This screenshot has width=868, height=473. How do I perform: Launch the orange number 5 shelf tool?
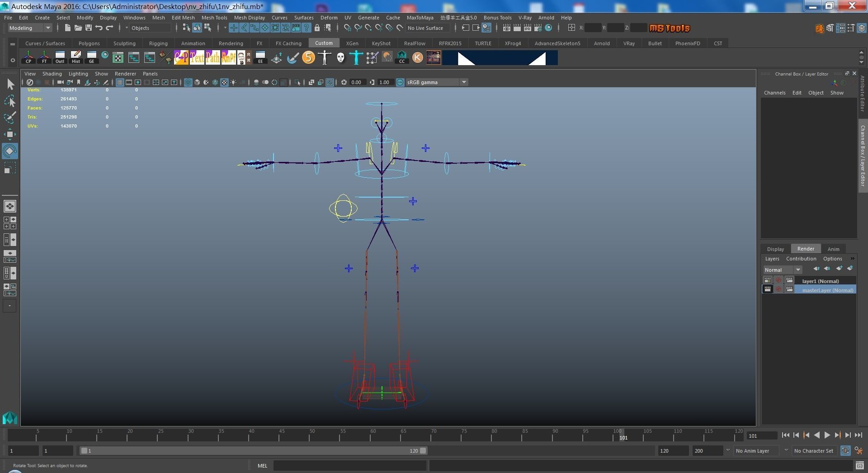308,58
